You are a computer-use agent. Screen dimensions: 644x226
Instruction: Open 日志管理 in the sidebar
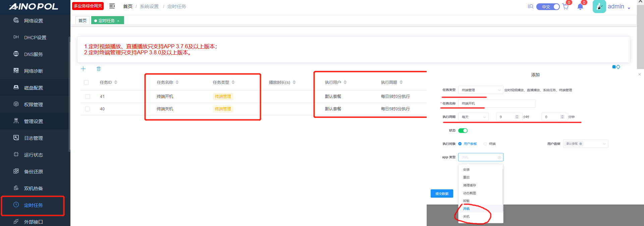coord(33,138)
